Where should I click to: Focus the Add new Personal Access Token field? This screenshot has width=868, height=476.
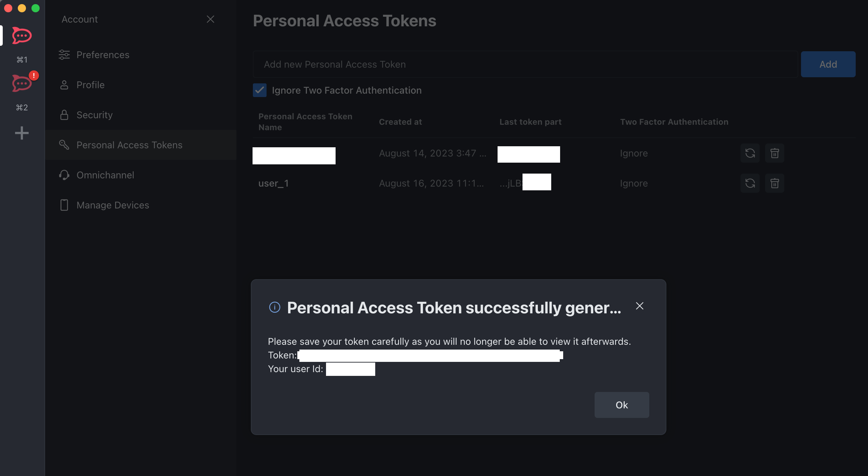click(x=526, y=64)
